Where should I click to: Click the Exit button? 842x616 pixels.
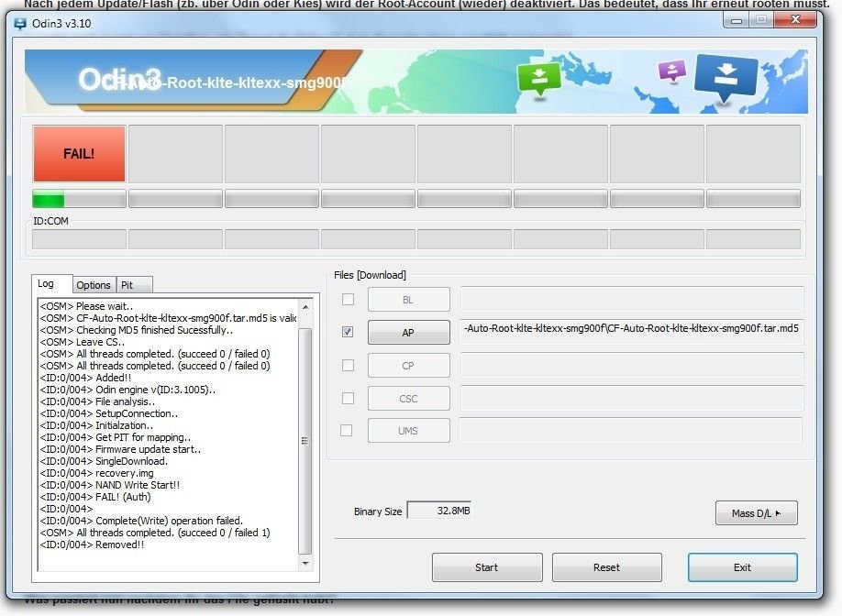[x=743, y=567]
